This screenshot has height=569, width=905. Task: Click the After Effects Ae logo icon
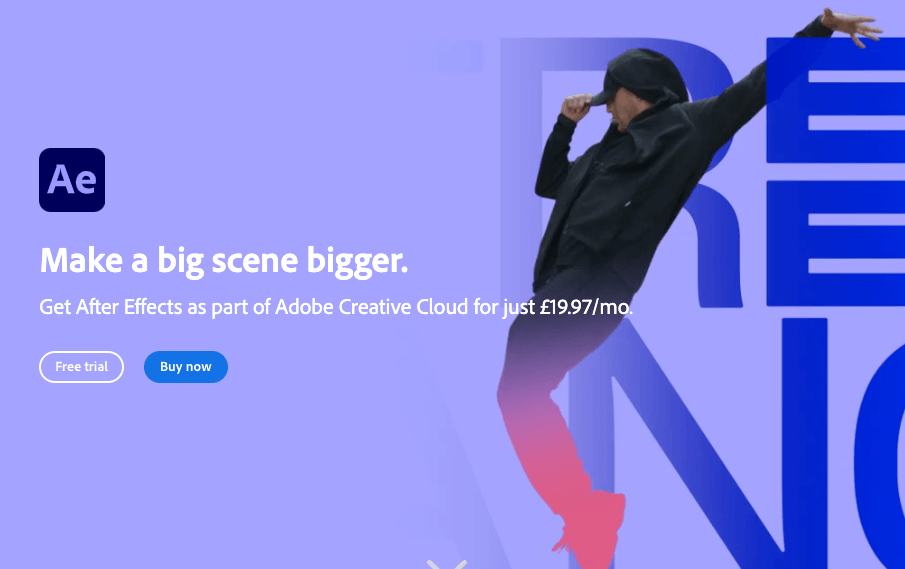[72, 180]
